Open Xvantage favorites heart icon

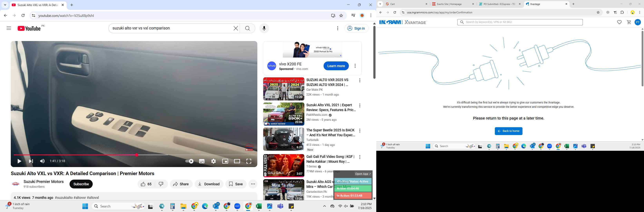click(619, 22)
